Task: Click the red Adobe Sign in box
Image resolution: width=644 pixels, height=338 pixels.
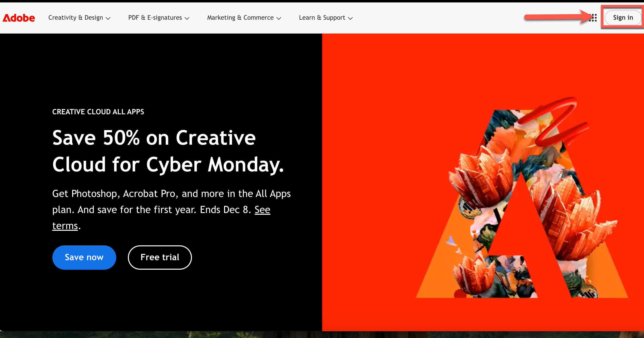Action: click(x=623, y=18)
